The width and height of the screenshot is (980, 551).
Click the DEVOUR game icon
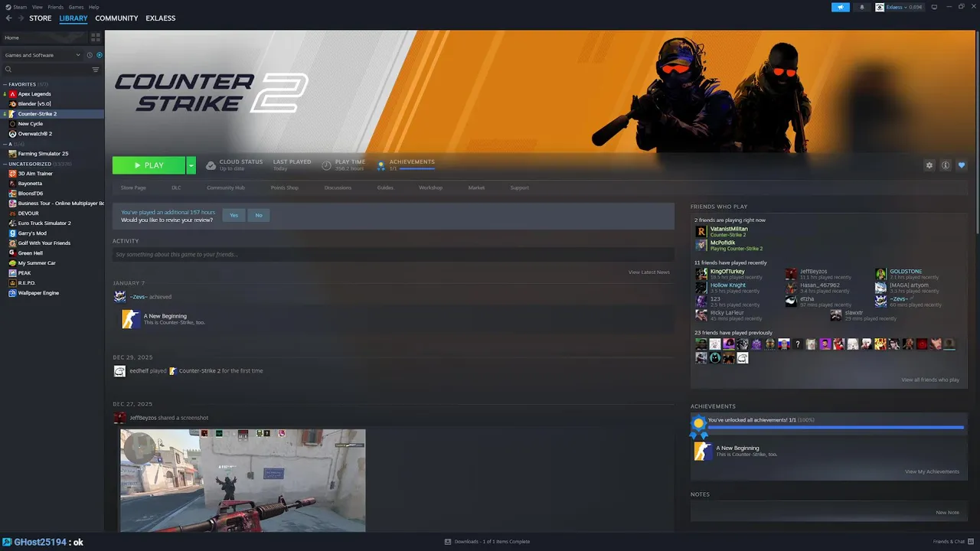point(12,214)
